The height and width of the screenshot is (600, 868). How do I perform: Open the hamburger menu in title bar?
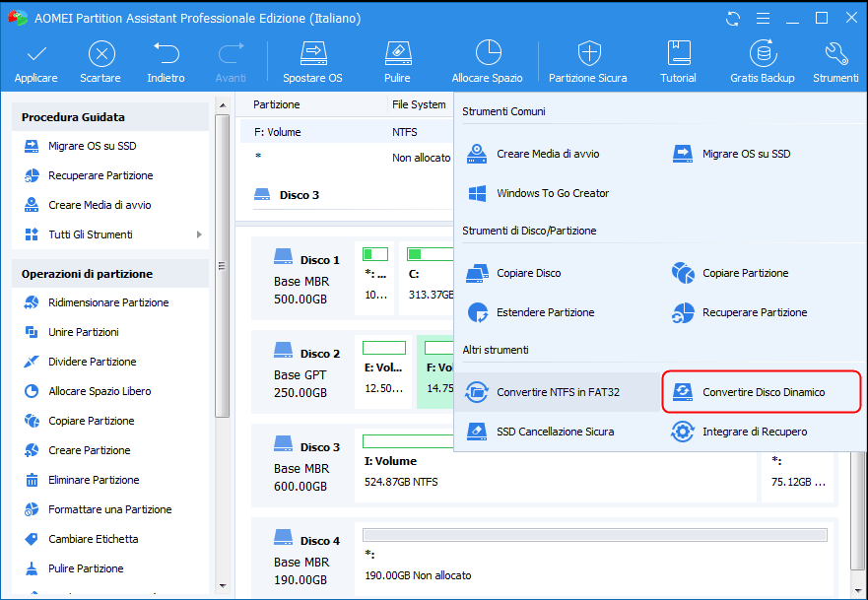(763, 19)
